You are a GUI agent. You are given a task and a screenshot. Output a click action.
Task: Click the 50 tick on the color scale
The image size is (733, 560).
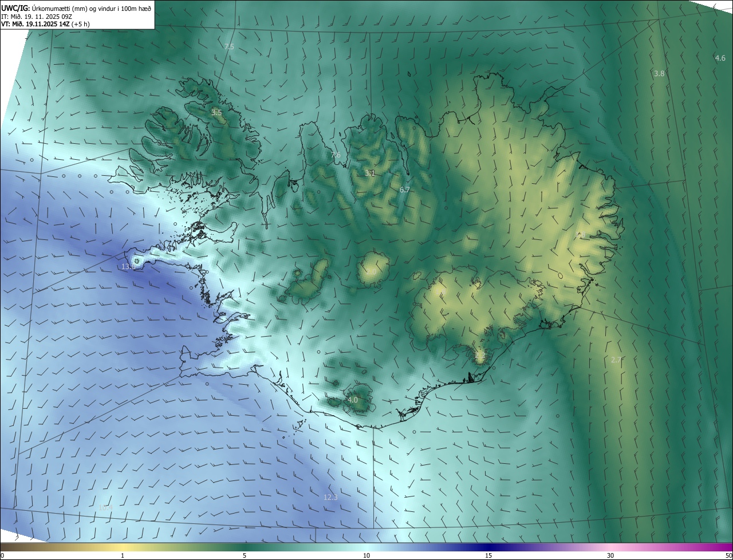click(x=728, y=555)
